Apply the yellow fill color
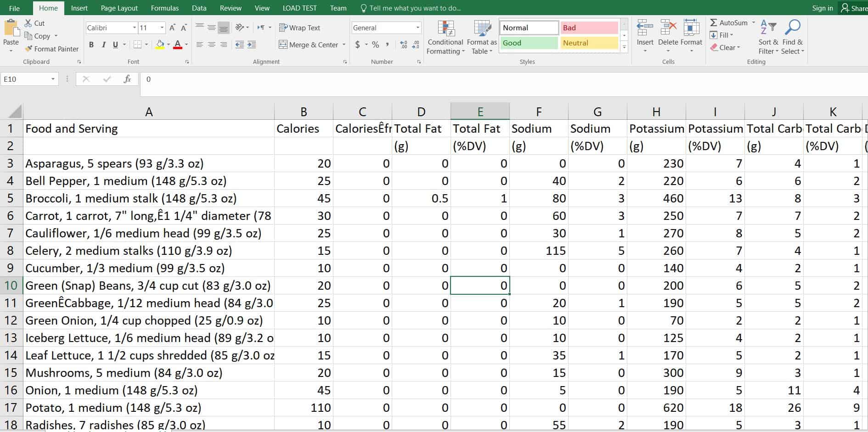The width and height of the screenshot is (868, 432). tap(160, 45)
